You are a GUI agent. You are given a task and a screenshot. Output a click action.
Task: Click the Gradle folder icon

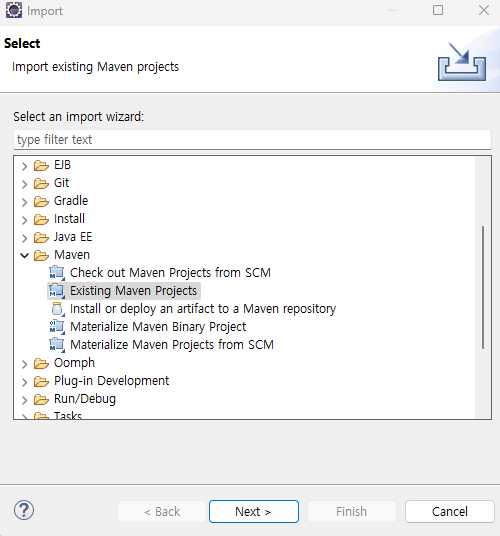[x=41, y=201]
